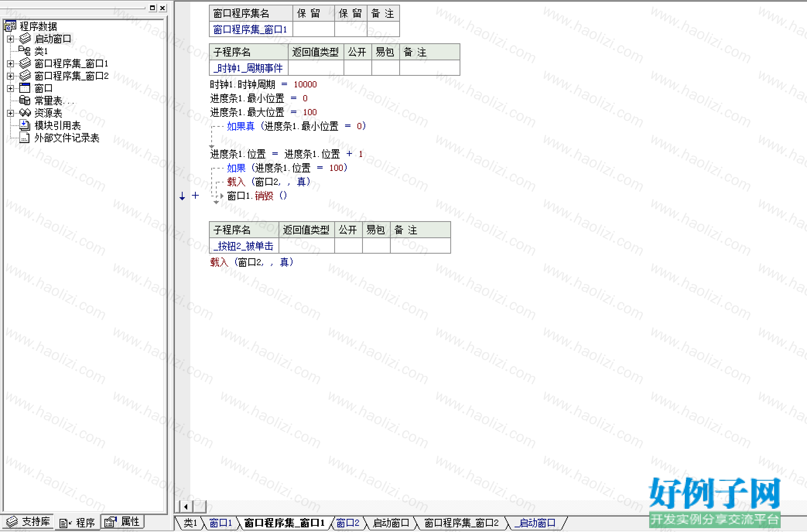
Task: Select 模块引用表 in the program tree
Action: click(x=58, y=126)
